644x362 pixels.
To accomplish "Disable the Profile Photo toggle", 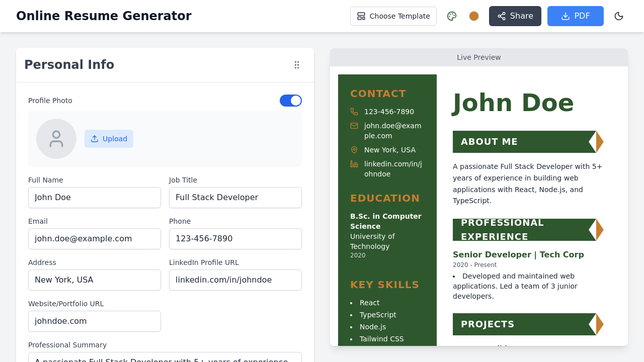I will [x=291, y=101].
